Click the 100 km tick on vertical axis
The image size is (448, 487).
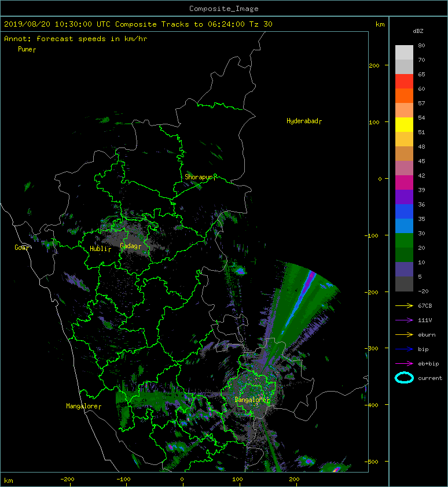pyautogui.click(x=374, y=122)
